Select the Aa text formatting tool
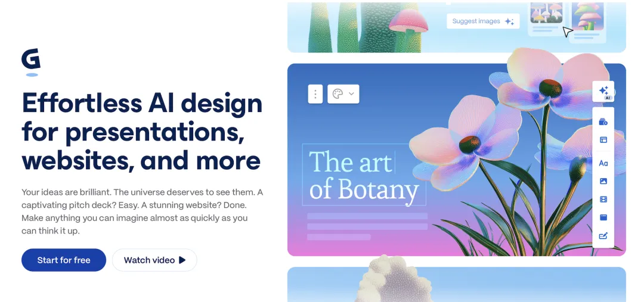The image size is (644, 302). point(603,163)
